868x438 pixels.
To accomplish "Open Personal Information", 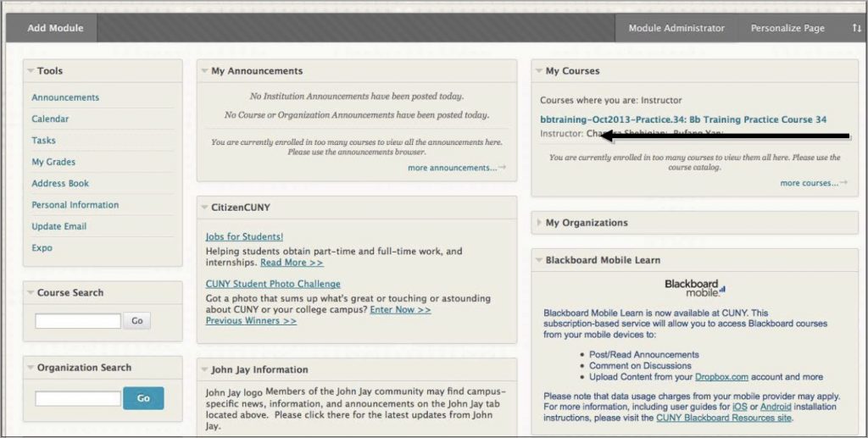I will 75,205.
